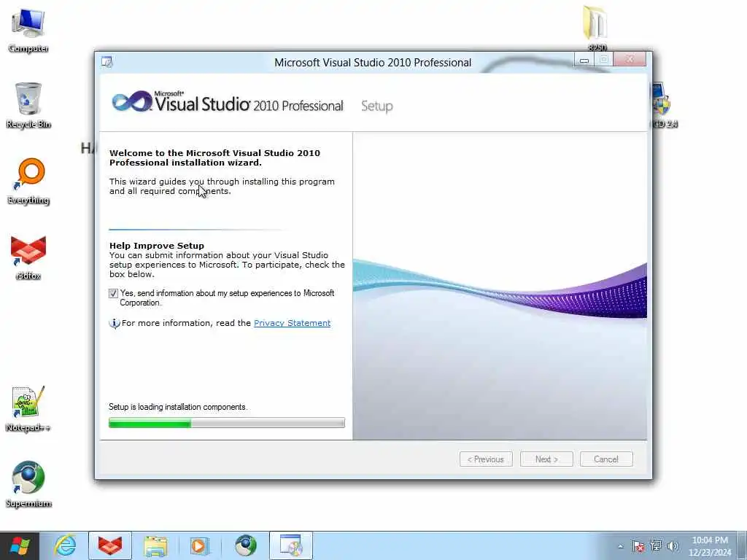747x560 pixels.
Task: Click the Next button
Action: pyautogui.click(x=546, y=459)
